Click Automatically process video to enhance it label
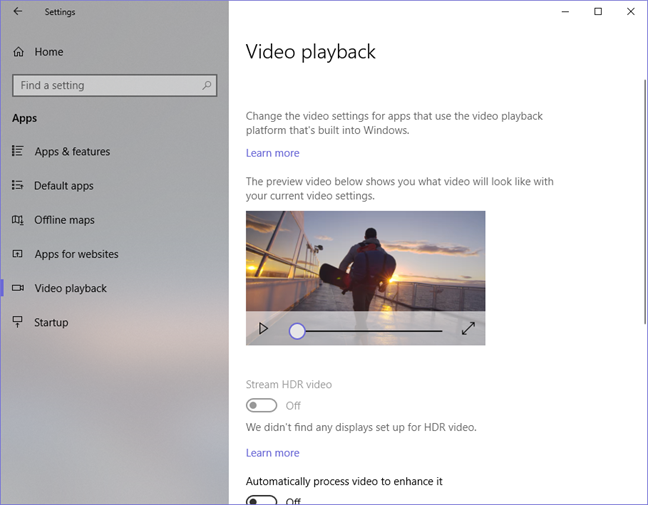The height and width of the screenshot is (505, 648). pos(344,481)
